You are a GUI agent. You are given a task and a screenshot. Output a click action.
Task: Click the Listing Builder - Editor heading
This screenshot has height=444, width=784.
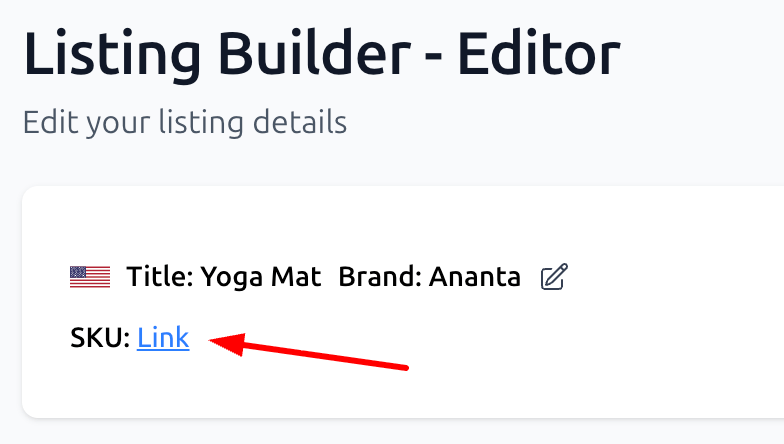[x=322, y=54]
